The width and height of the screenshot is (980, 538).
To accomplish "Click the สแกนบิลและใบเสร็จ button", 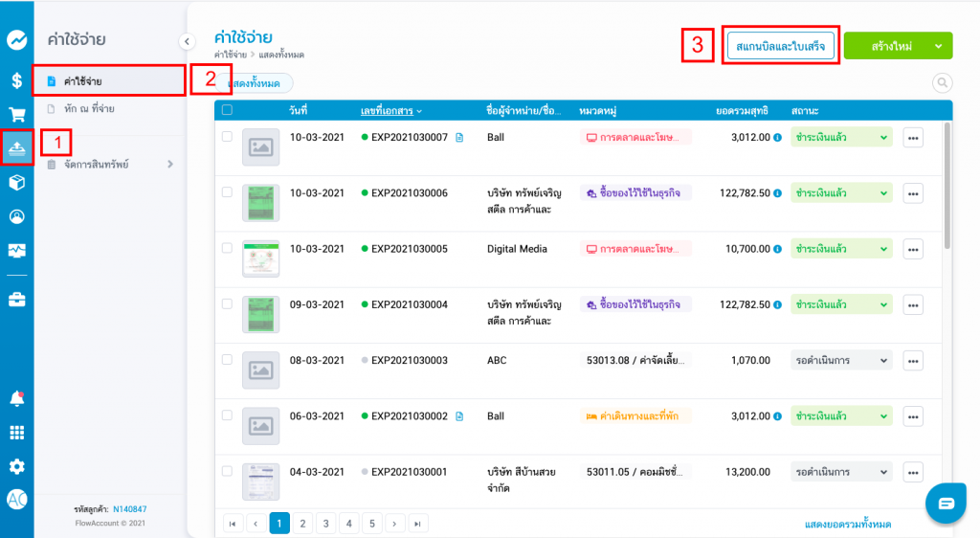I will pyautogui.click(x=781, y=45).
